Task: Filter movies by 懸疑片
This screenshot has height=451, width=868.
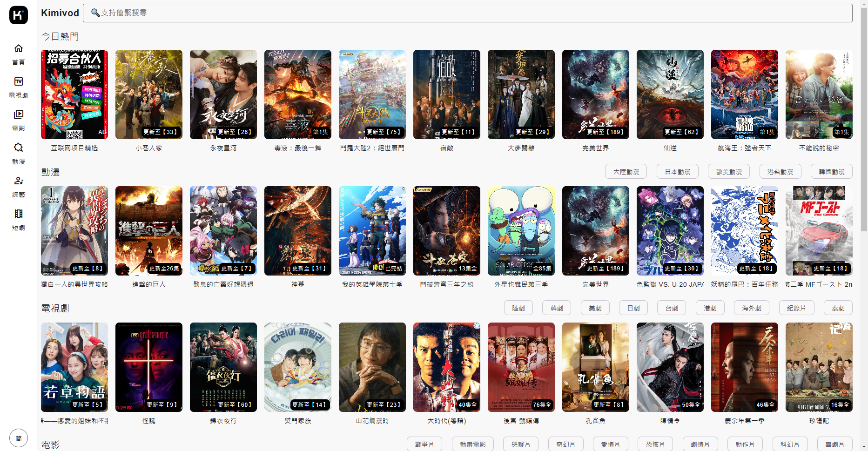Action: click(x=521, y=444)
